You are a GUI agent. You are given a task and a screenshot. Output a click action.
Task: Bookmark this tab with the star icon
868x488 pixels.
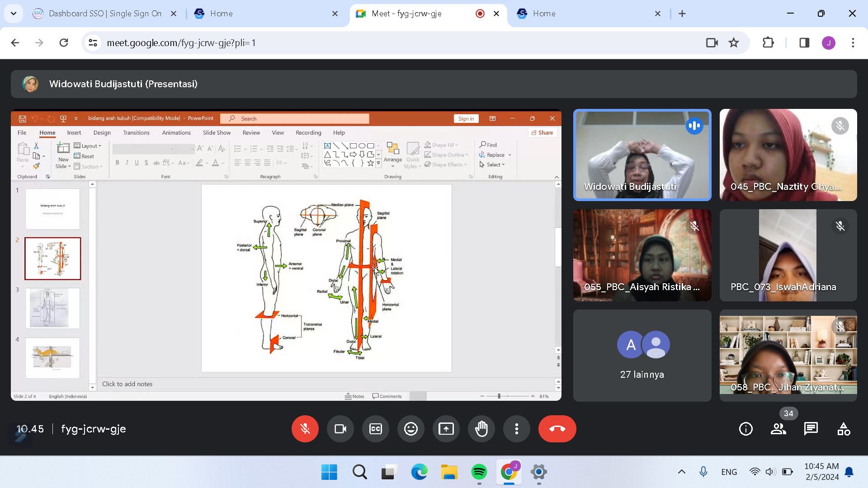point(734,42)
